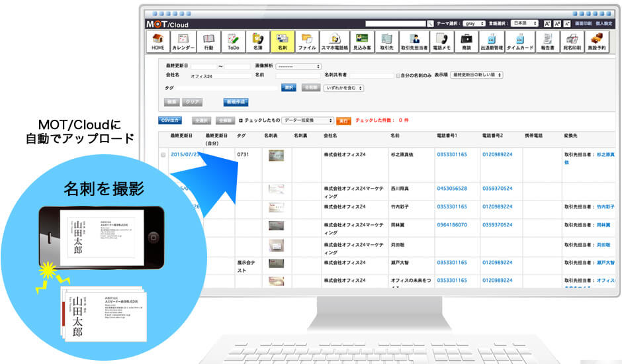Open card thumbnail in 瀬戸大智 row
The width and height of the screenshot is (622, 364).
tap(276, 263)
